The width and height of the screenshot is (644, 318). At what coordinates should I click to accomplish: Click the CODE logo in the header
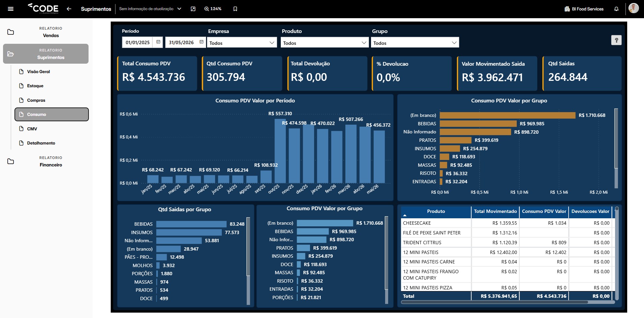click(x=43, y=8)
